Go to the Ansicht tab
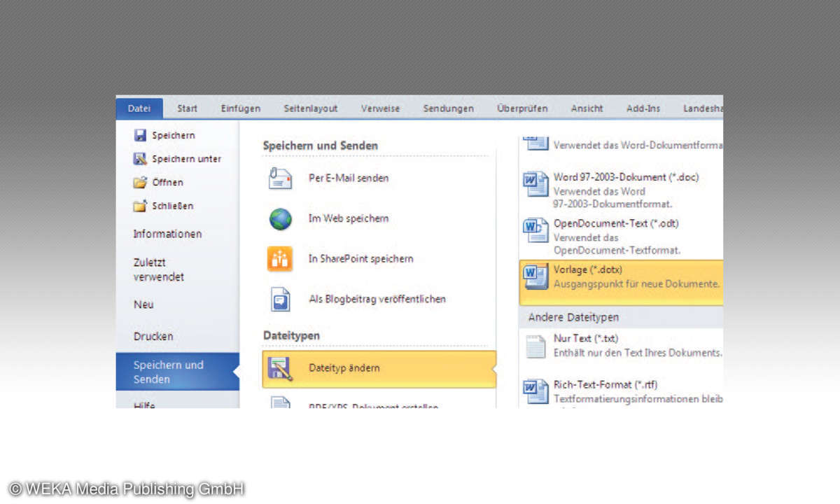Image resolution: width=840 pixels, height=504 pixels. [587, 108]
